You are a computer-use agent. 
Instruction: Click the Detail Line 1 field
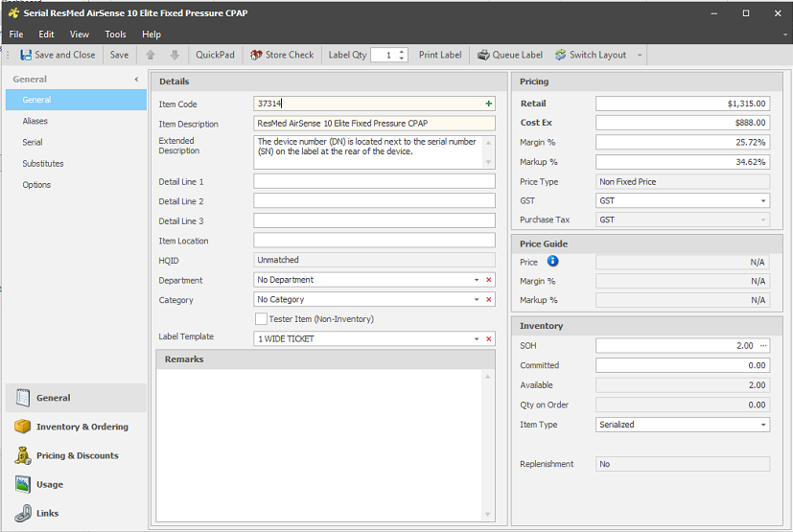click(x=374, y=181)
